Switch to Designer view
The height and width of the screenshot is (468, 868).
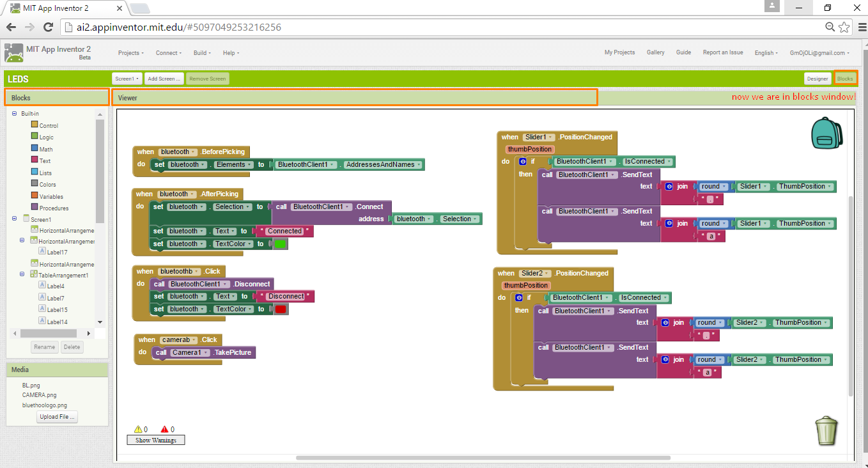click(818, 79)
